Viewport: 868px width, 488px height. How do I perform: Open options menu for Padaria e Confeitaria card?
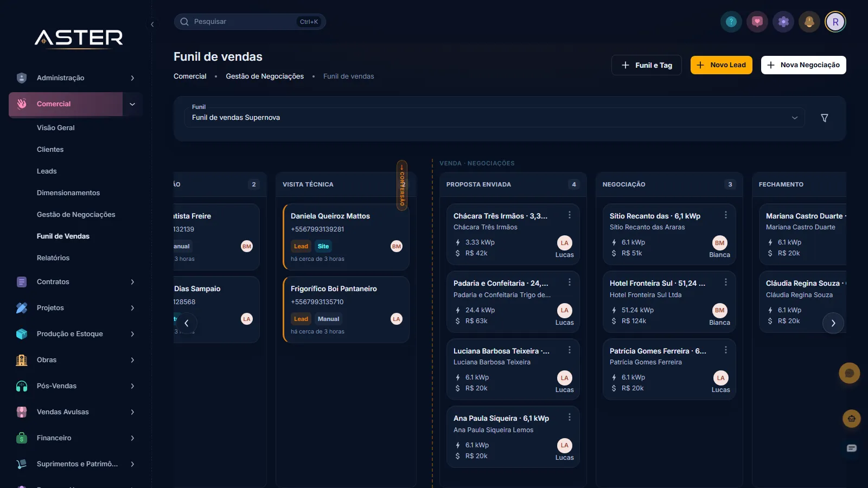coord(570,282)
